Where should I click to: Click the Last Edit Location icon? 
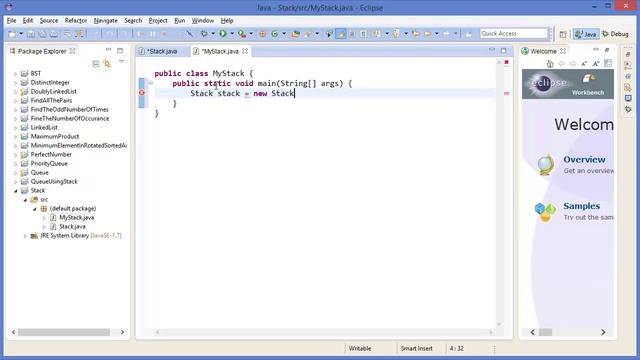pyautogui.click(x=416, y=34)
